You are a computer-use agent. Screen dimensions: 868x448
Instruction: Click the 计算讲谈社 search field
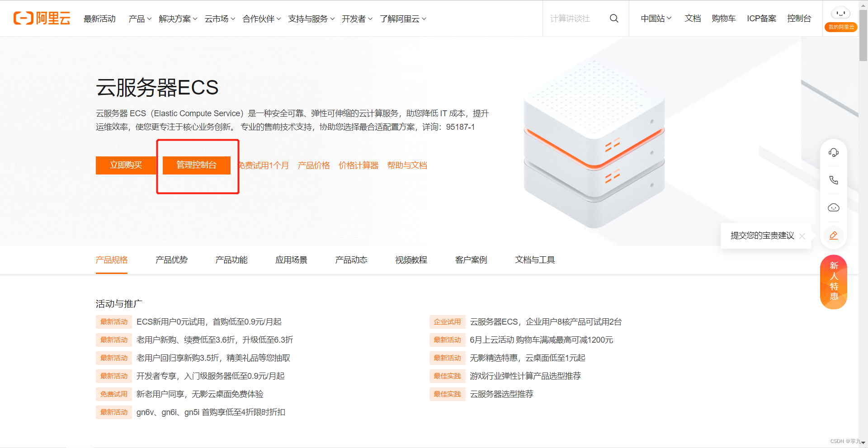click(571, 19)
